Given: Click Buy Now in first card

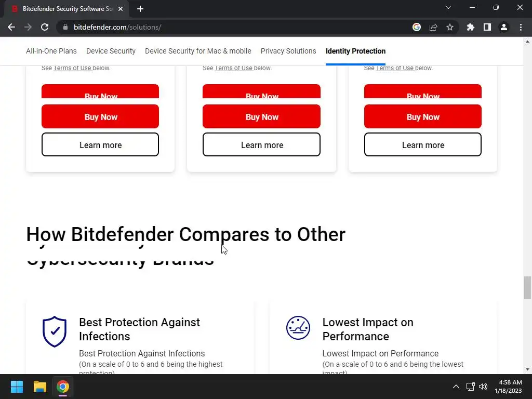Looking at the screenshot, I should (x=100, y=116).
